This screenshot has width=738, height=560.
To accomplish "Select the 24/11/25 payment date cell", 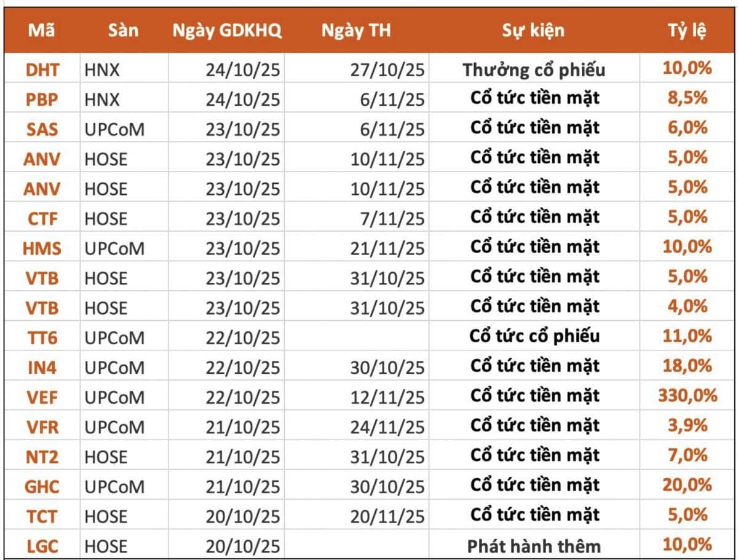I will 387,427.
